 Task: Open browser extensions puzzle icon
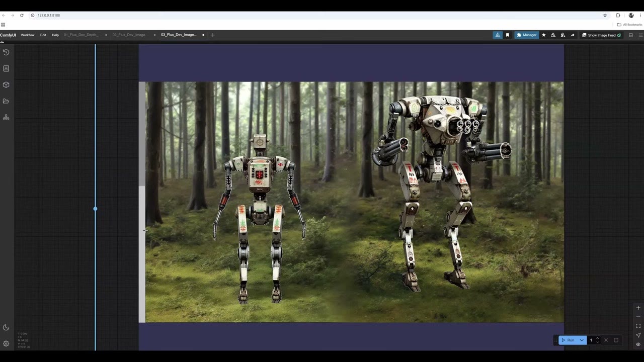618,16
